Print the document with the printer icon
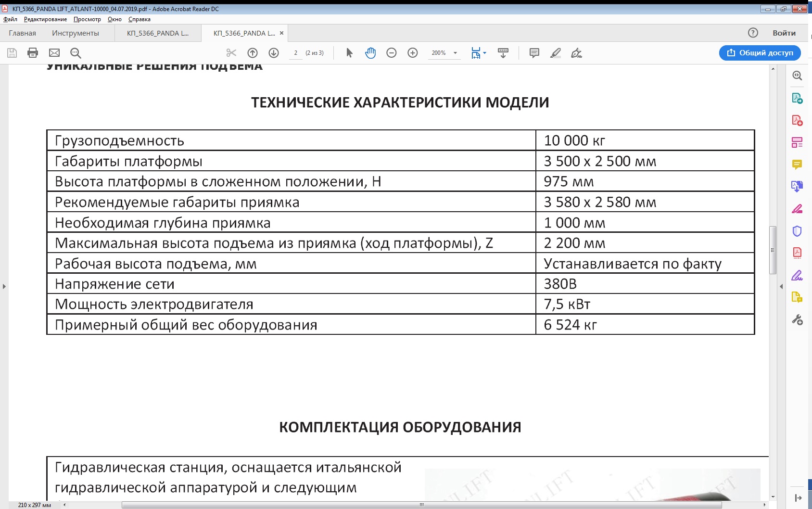 (33, 53)
